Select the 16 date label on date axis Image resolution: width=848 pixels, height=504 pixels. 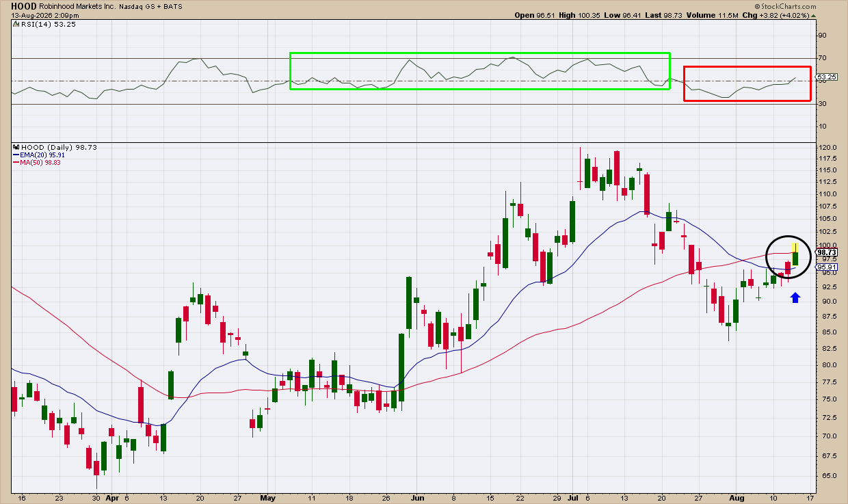tap(23, 499)
